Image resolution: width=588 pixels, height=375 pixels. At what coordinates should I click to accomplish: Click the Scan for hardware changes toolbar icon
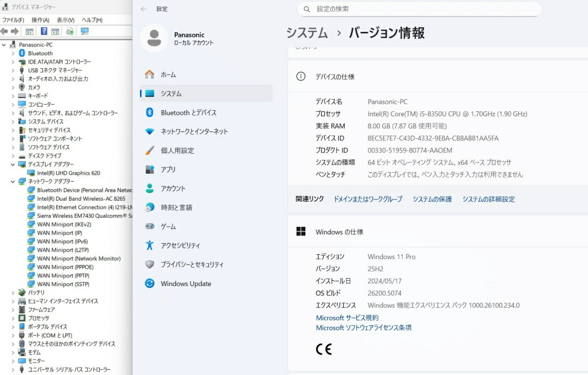(x=84, y=31)
